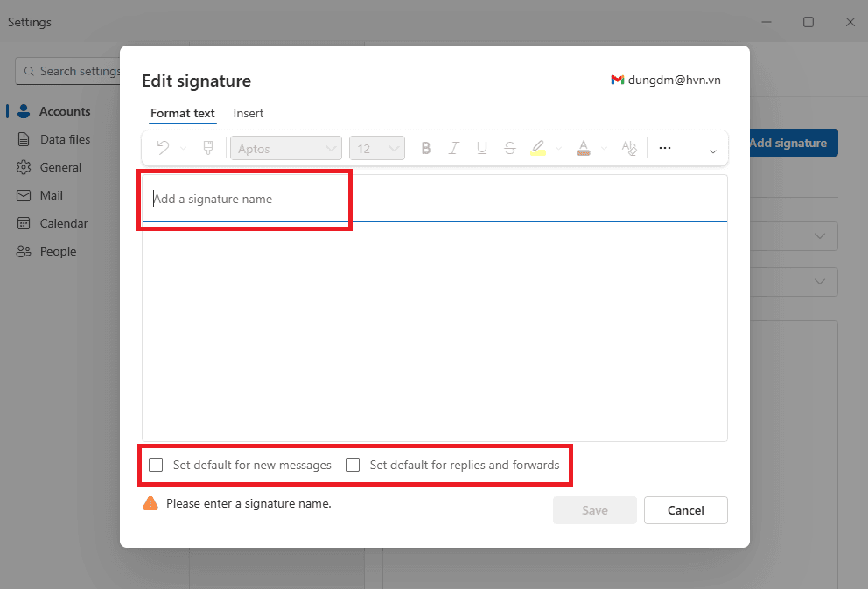Click the Accounts person icon
Viewport: 868px width, 589px height.
[x=24, y=111]
